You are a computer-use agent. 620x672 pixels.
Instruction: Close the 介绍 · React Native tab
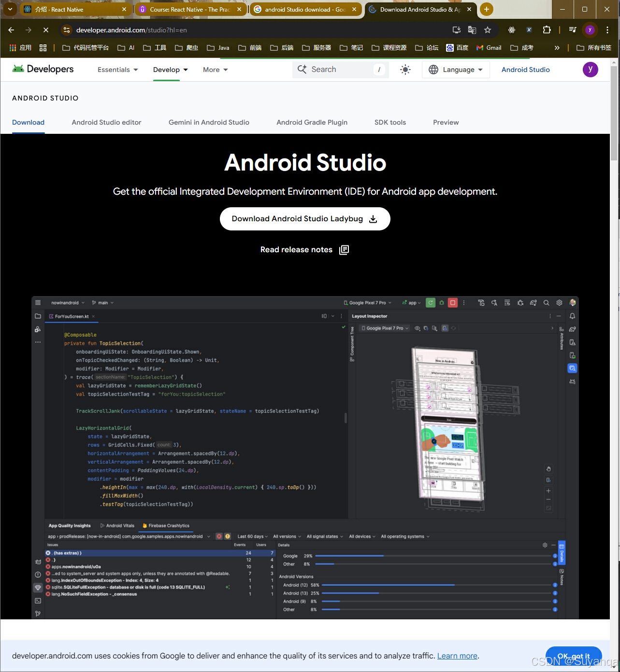124,9
